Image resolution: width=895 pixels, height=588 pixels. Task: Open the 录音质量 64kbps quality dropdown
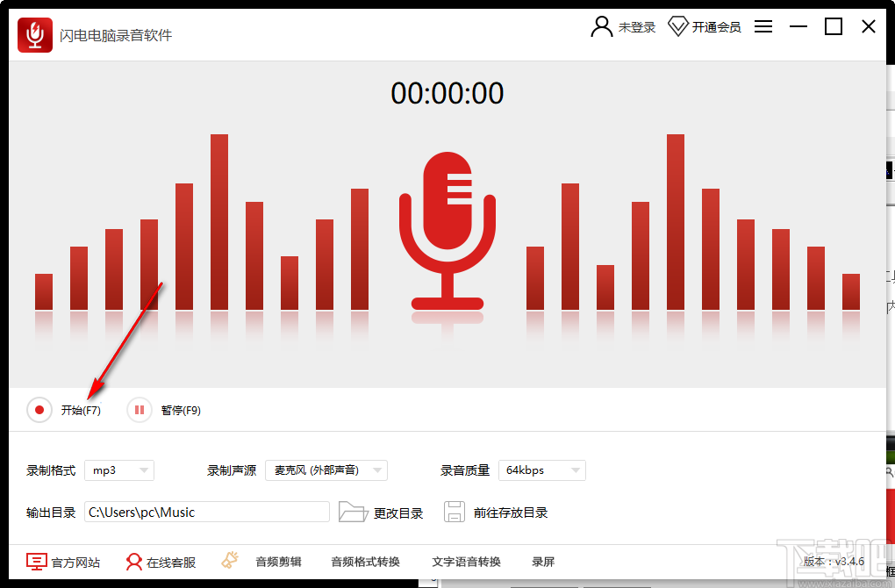[x=541, y=470]
